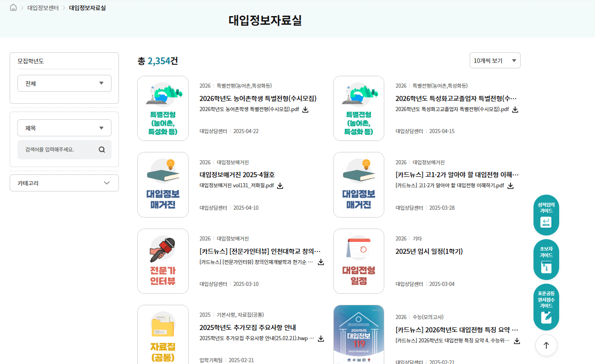
Task: Click the search magnifier icon
Action: pyautogui.click(x=101, y=149)
